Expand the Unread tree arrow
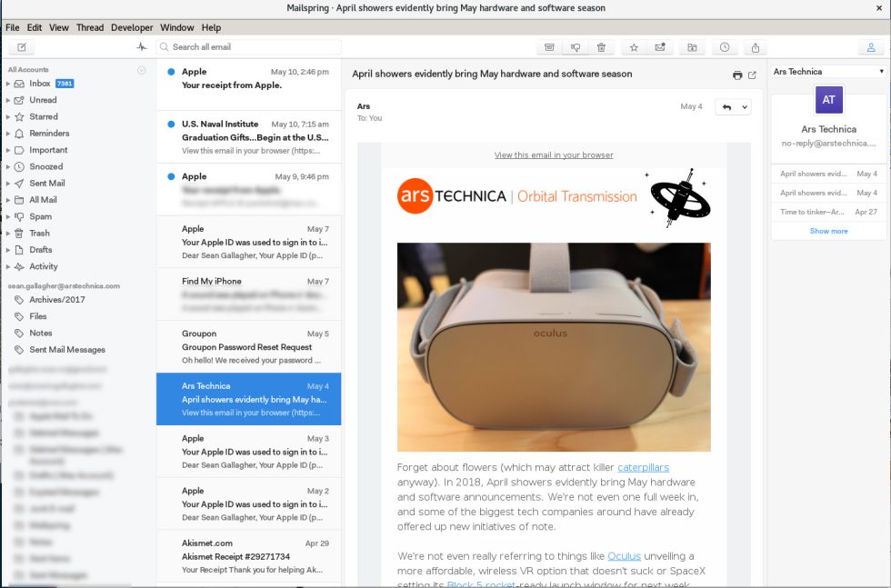This screenshot has height=588, width=891. (8, 100)
